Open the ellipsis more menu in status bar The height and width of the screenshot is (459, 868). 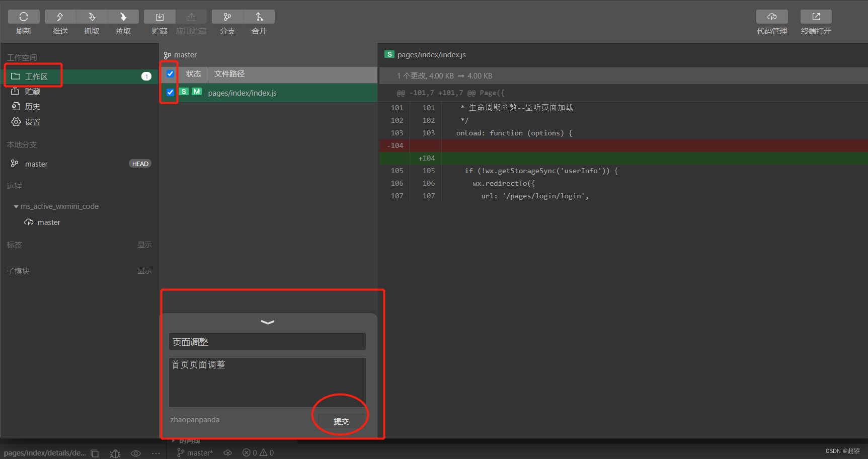[x=156, y=453]
